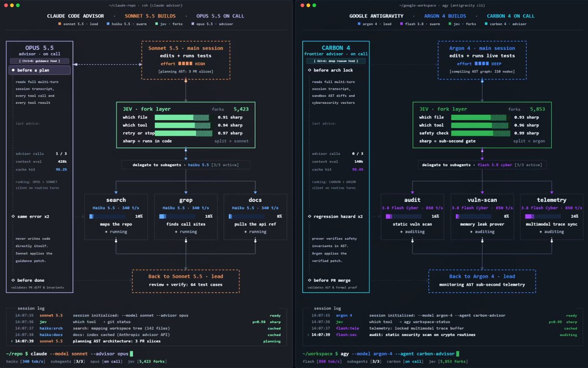588x368 pixels.
Task: Click the same error x2 diamond marker
Action: tap(13, 216)
